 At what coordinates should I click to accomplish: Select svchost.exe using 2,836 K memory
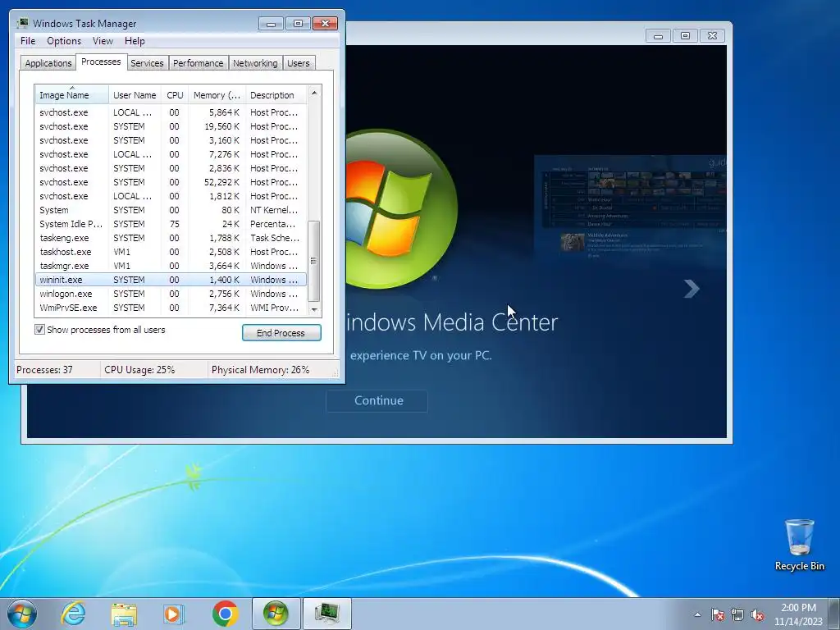click(x=171, y=168)
